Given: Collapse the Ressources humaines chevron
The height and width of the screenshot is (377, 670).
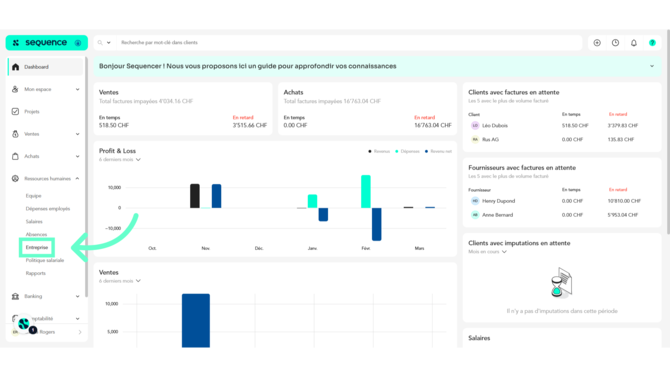Looking at the screenshot, I should [x=77, y=178].
